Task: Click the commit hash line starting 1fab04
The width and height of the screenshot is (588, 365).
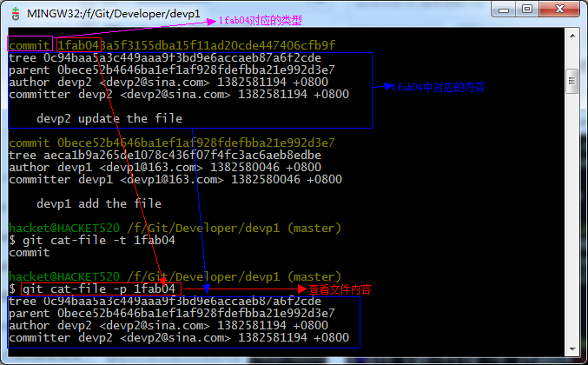Action: coord(172,45)
